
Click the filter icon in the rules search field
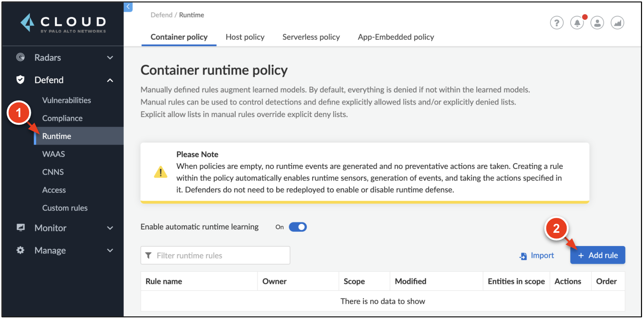[x=149, y=255]
